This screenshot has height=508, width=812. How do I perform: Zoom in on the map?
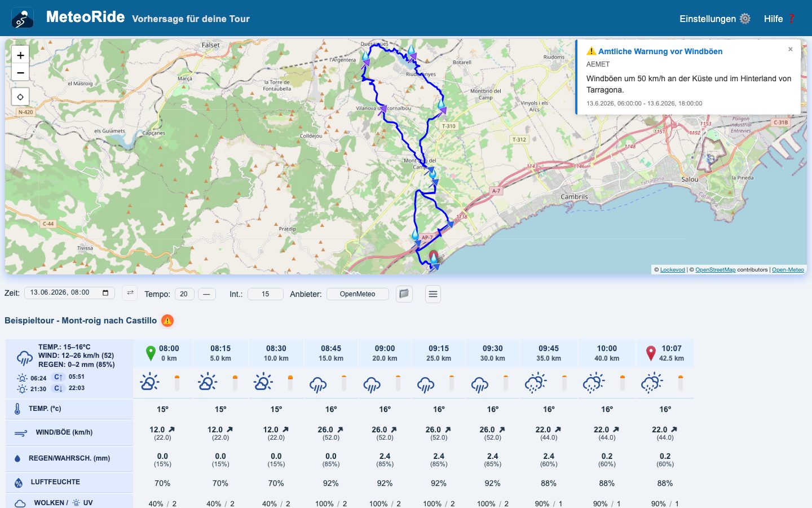20,55
